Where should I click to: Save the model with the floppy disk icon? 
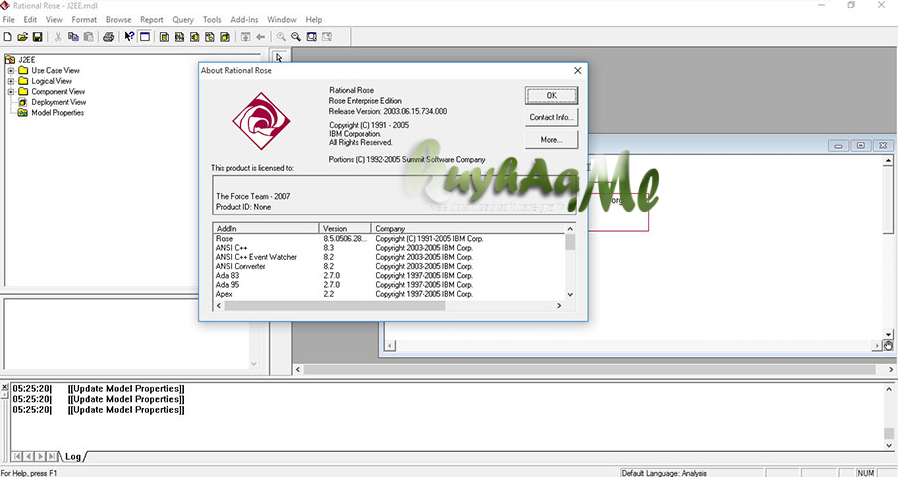click(x=37, y=37)
